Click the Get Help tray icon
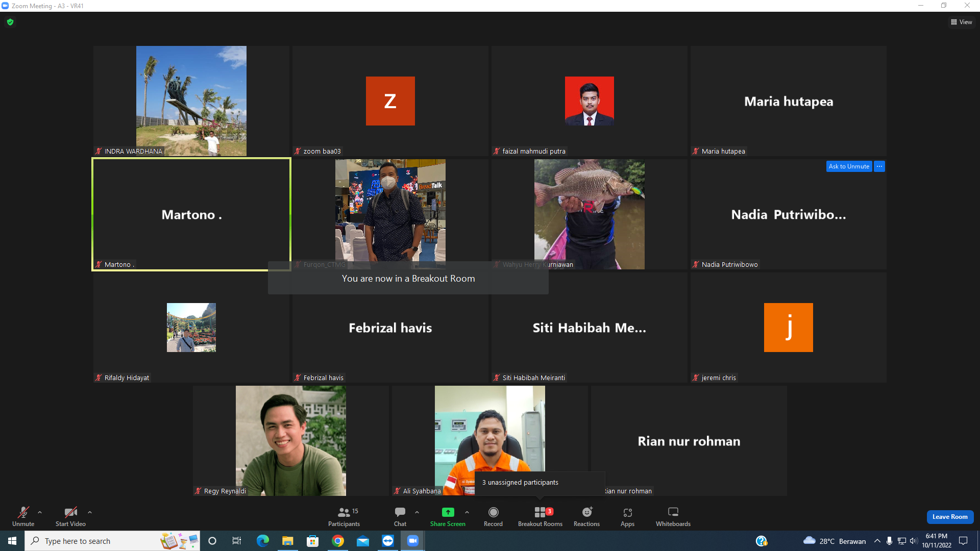 click(x=762, y=541)
